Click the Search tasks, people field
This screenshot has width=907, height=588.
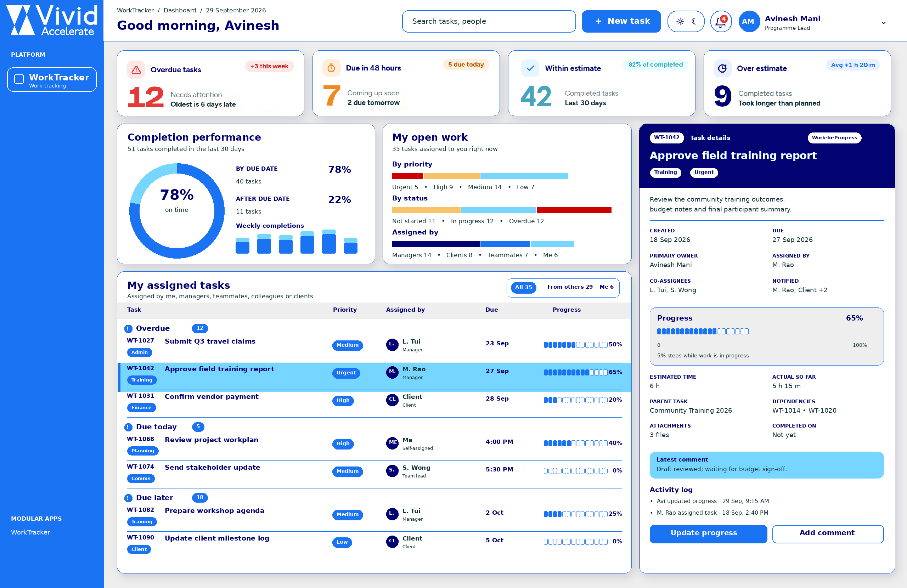click(x=489, y=21)
